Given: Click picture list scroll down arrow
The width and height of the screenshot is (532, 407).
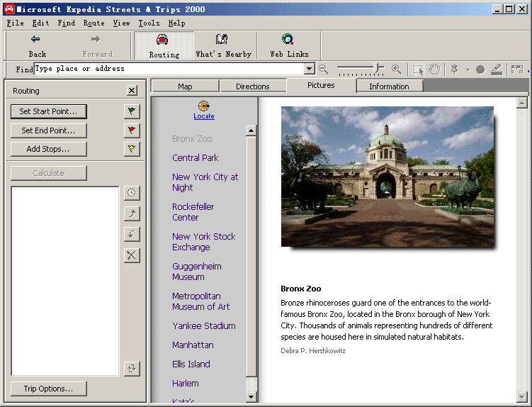Looking at the screenshot, I should pos(251,396).
